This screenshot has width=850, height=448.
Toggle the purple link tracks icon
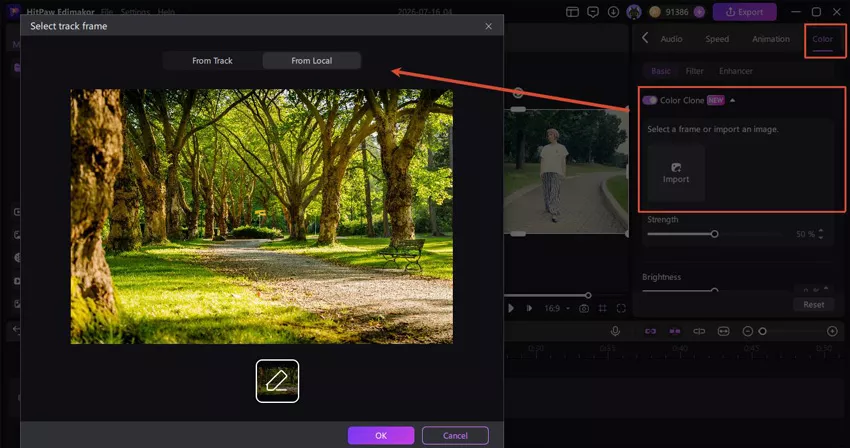click(650, 331)
